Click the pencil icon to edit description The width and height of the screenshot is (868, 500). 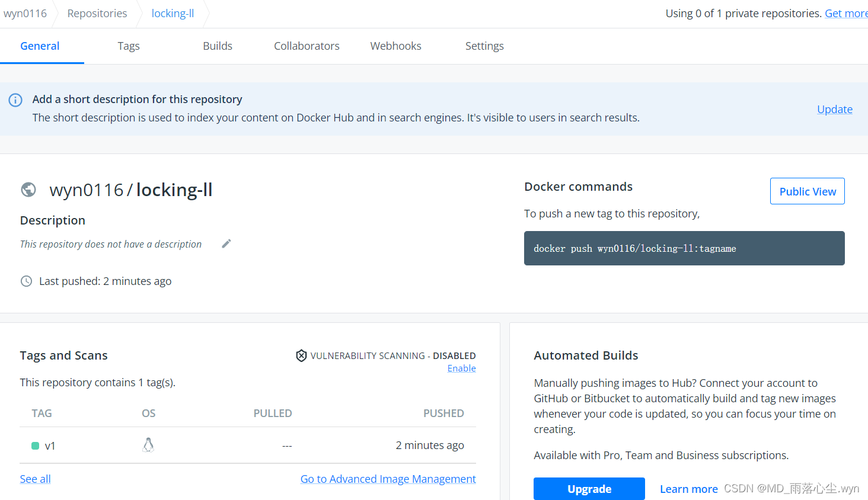[x=226, y=243]
